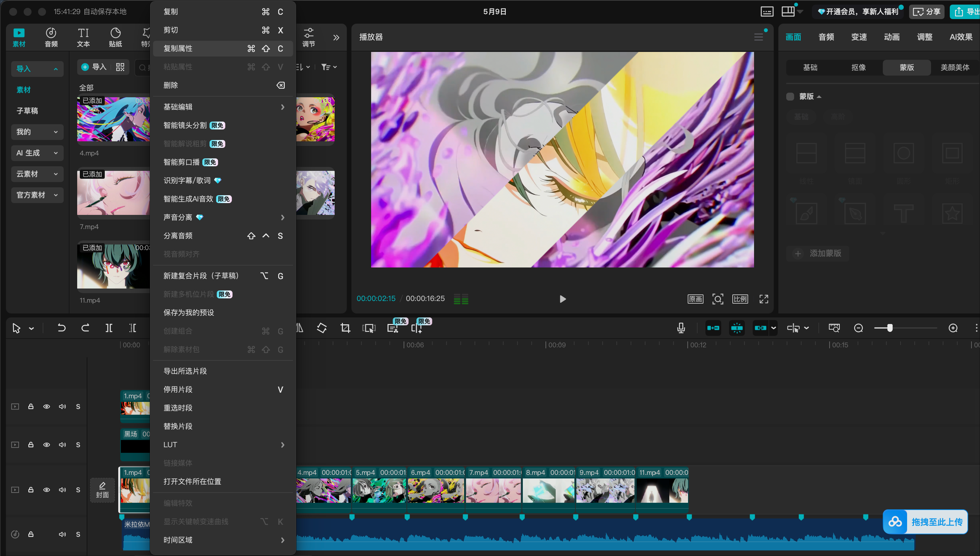The width and height of the screenshot is (980, 556).
Task: Click the focus zoom icon in player
Action: [718, 299]
